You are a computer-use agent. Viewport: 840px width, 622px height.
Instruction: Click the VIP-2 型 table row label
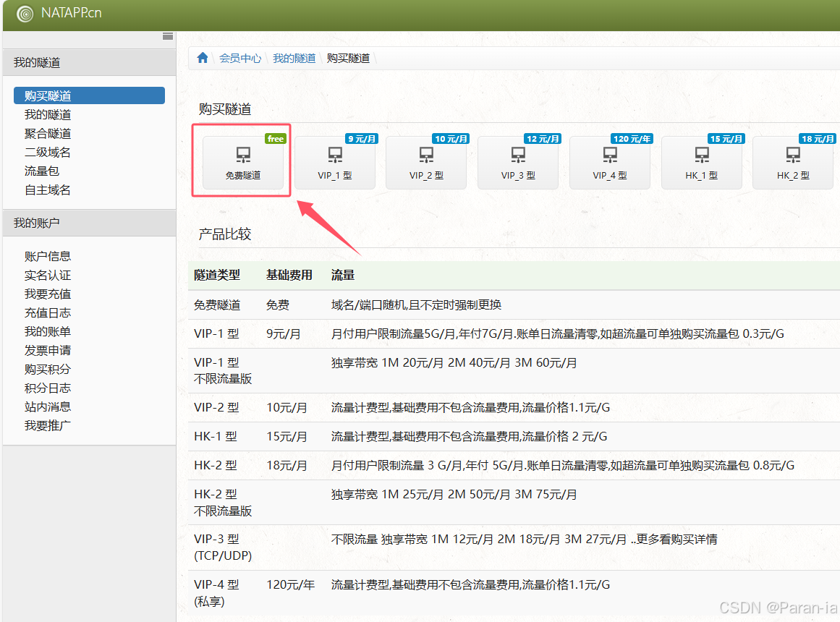216,408
